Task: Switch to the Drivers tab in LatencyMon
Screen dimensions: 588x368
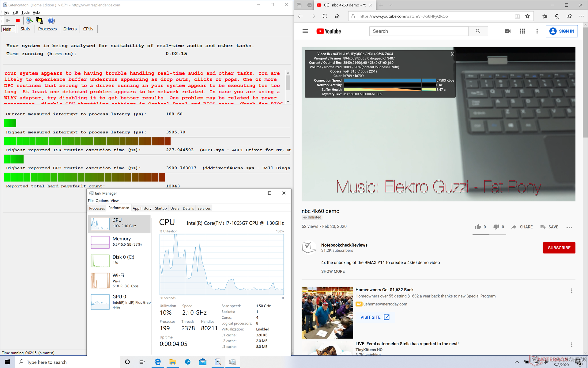Action: tap(70, 29)
